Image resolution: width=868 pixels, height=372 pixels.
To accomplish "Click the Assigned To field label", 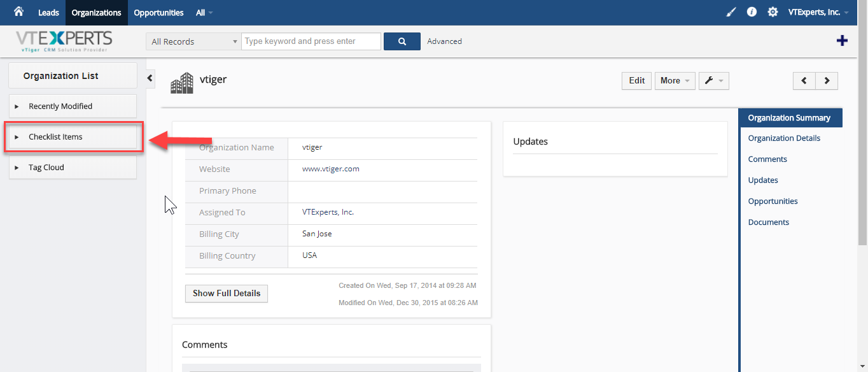I will tap(222, 212).
